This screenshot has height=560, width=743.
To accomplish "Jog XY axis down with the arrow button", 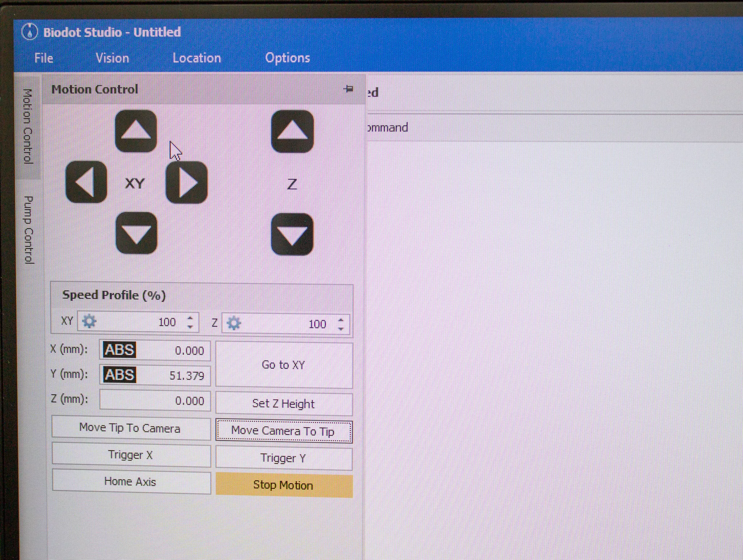I will pyautogui.click(x=136, y=233).
